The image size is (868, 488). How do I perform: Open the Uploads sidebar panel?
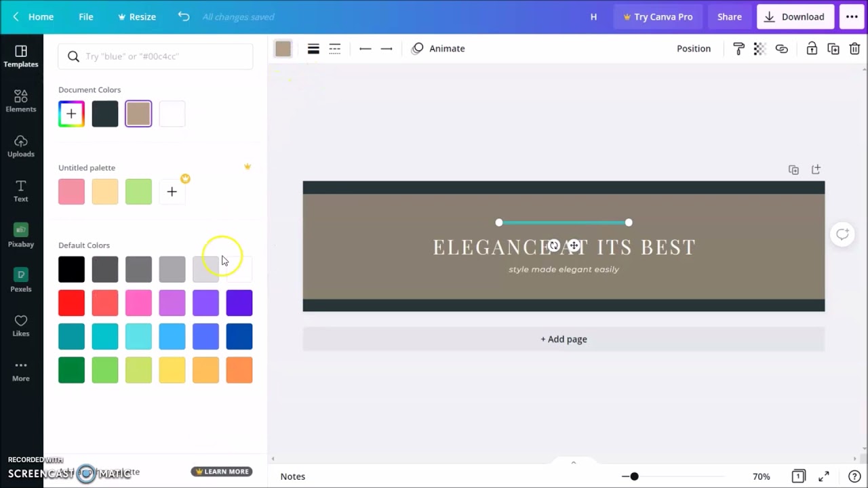21,146
